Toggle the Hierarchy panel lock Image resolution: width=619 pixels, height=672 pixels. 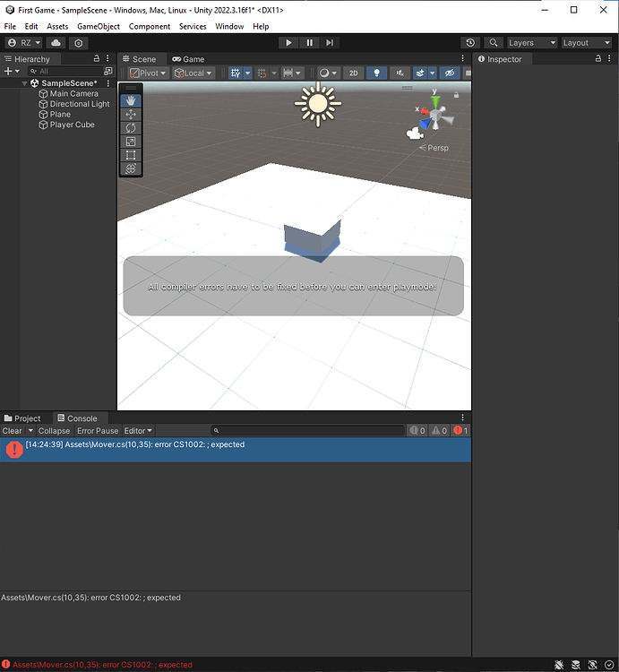pyautogui.click(x=97, y=58)
